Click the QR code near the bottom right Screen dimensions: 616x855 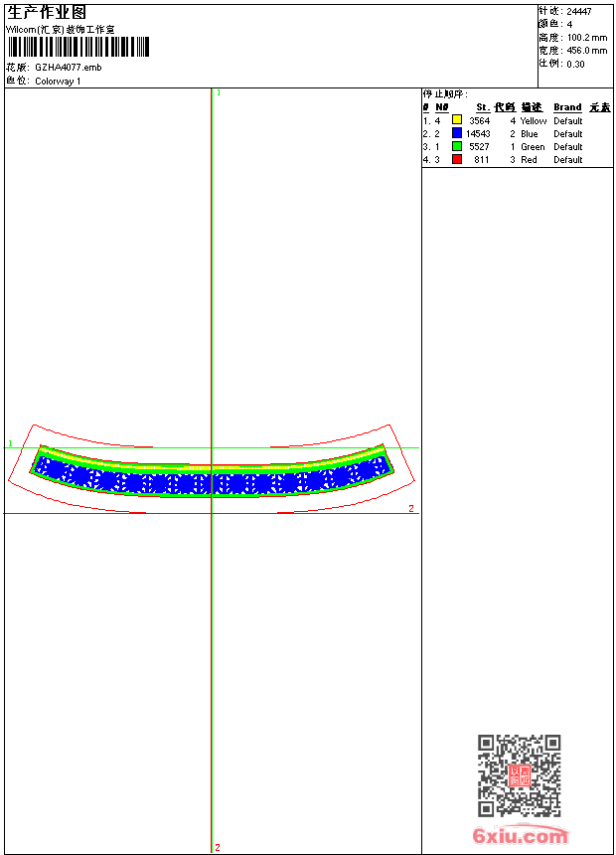click(519, 775)
